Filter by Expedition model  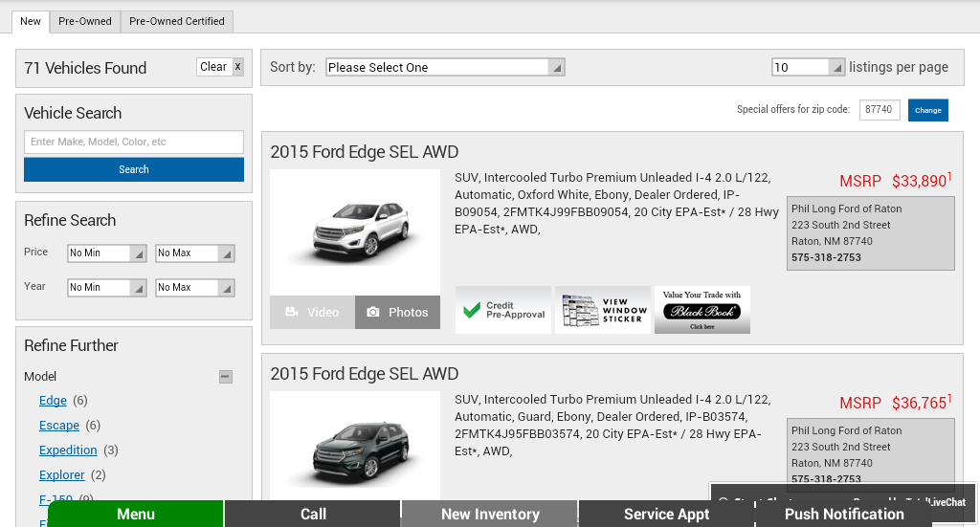coord(68,450)
